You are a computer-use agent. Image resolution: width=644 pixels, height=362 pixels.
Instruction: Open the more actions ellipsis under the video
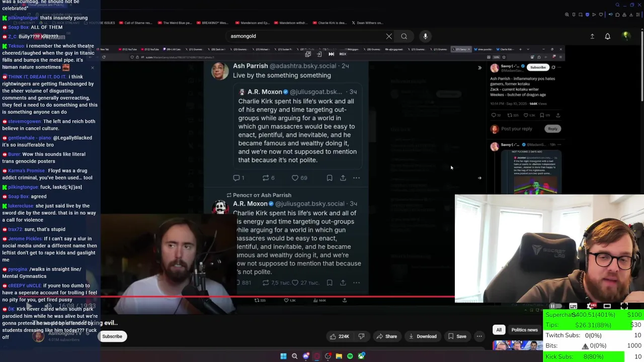(x=479, y=336)
